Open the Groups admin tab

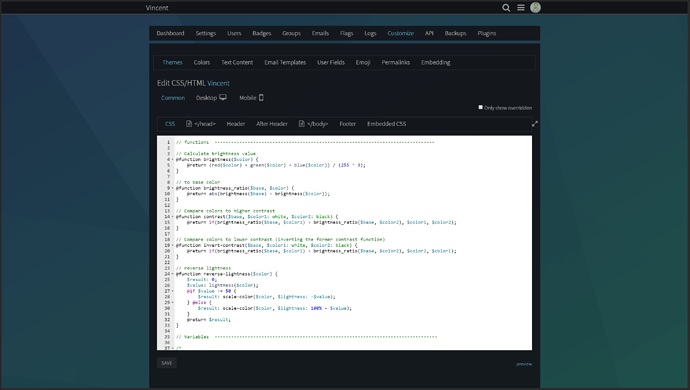click(x=291, y=33)
